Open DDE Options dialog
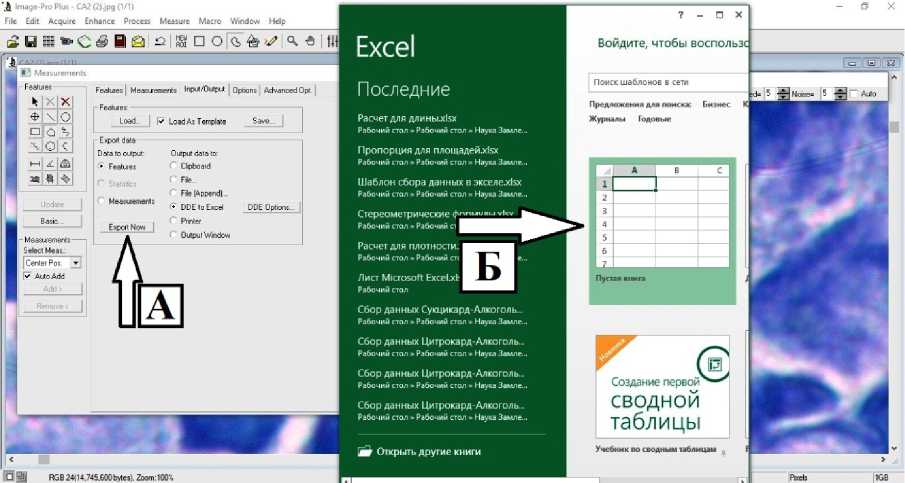The width and height of the screenshot is (905, 483). (x=271, y=207)
